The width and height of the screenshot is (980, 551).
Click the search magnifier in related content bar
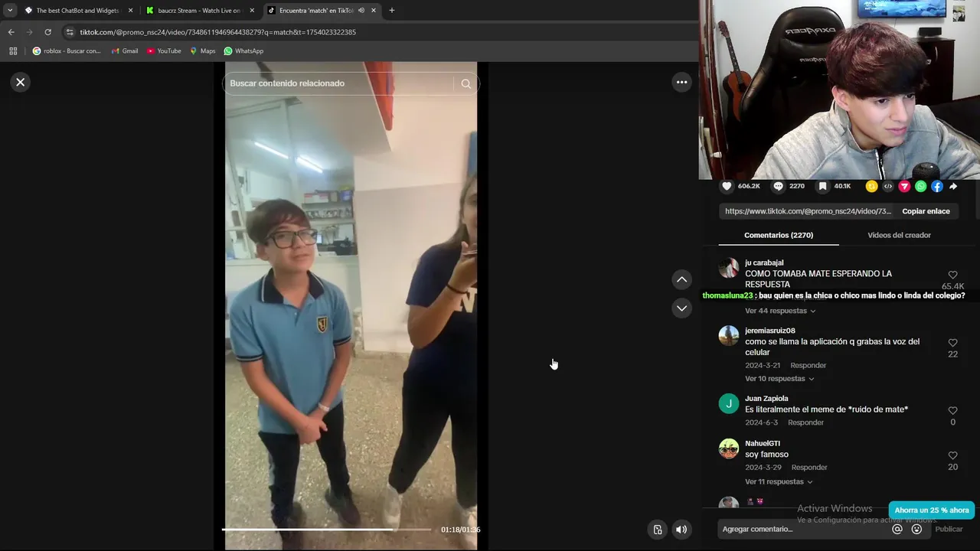click(x=465, y=83)
